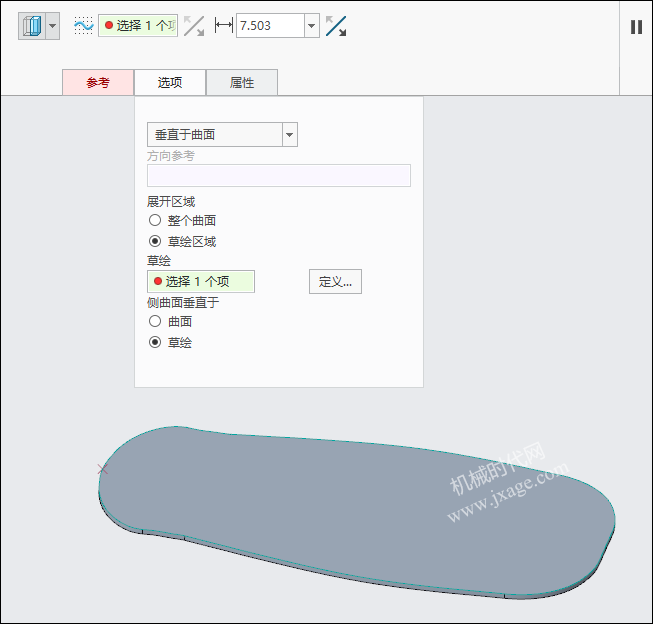
Task: Choose 曲面 under 侧曲面垂直于
Action: point(155,321)
